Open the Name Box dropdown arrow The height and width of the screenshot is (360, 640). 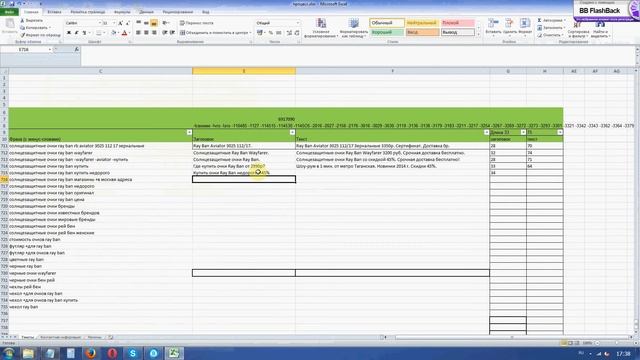pyautogui.click(x=50, y=49)
